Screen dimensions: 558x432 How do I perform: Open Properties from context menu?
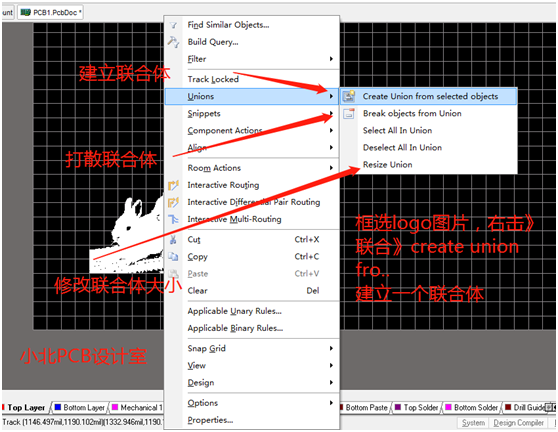click(x=252, y=420)
